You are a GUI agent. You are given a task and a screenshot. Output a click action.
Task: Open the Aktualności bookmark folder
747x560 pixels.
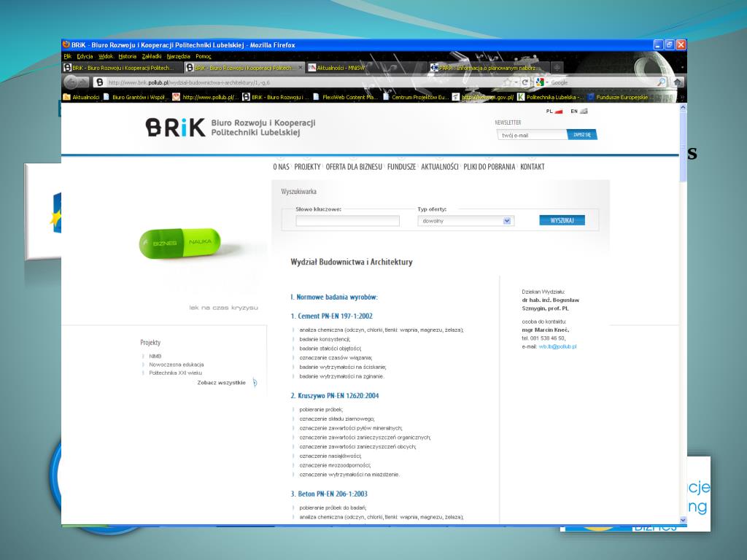pos(82,97)
